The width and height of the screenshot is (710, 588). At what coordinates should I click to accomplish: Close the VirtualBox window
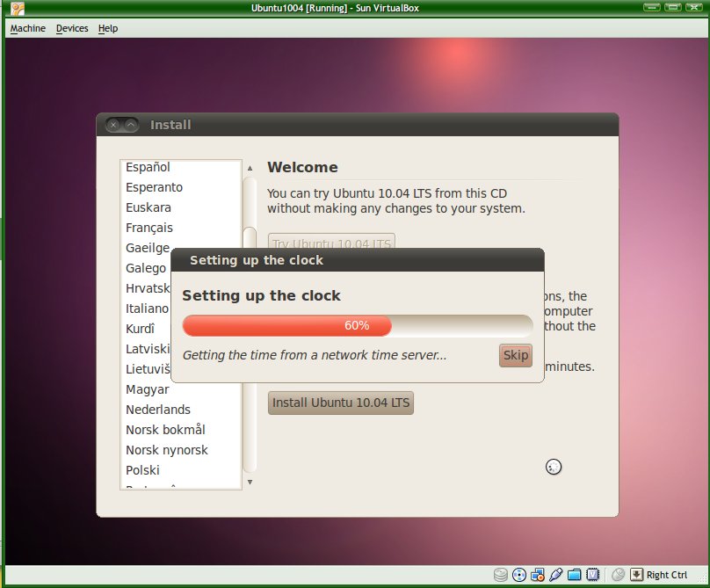(693, 7)
